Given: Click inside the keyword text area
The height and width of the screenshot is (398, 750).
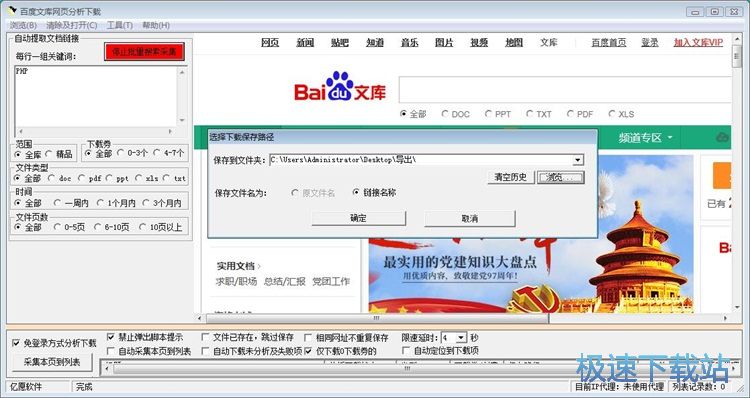Looking at the screenshot, I should click(x=96, y=97).
